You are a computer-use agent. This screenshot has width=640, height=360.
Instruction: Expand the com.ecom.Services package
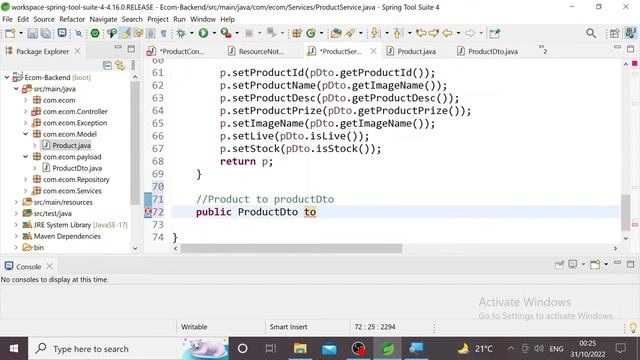pyautogui.click(x=26, y=191)
